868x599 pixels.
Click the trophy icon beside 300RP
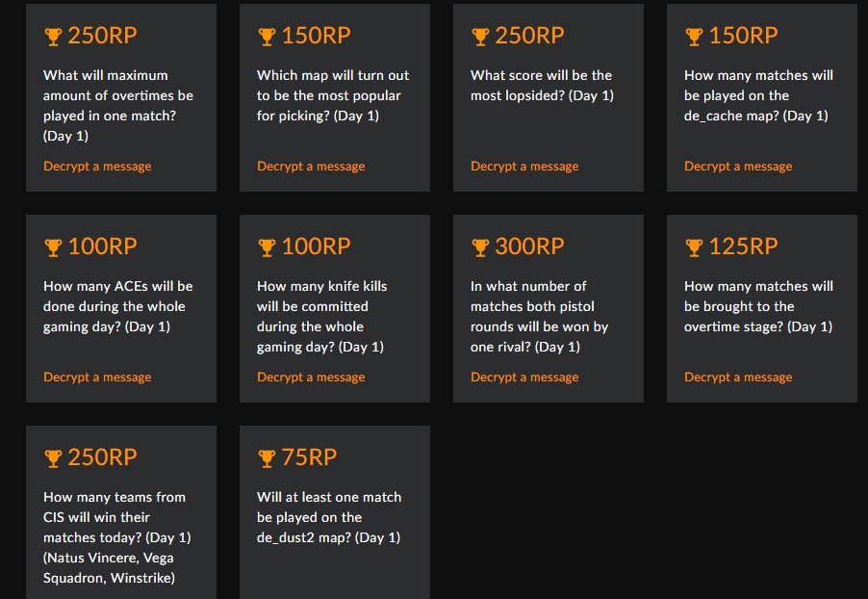click(480, 247)
